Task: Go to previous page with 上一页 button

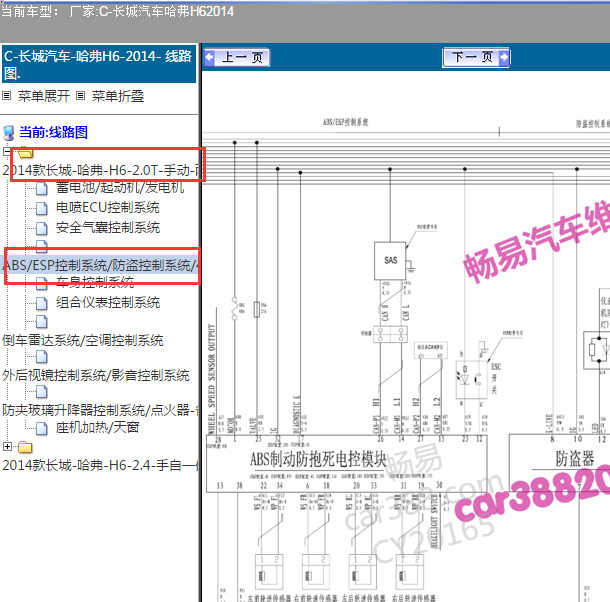Action: (237, 58)
